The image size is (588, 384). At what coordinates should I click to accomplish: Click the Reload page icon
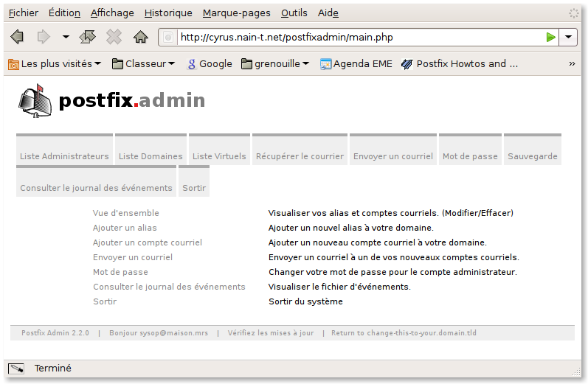(88, 37)
